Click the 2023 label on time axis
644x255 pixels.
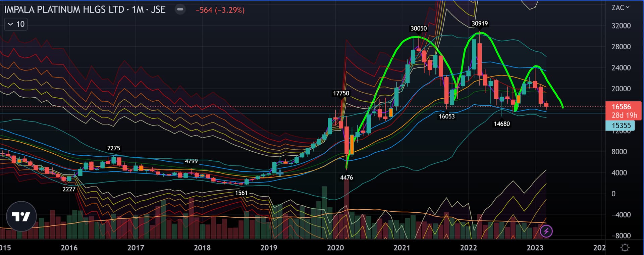[x=535, y=248]
